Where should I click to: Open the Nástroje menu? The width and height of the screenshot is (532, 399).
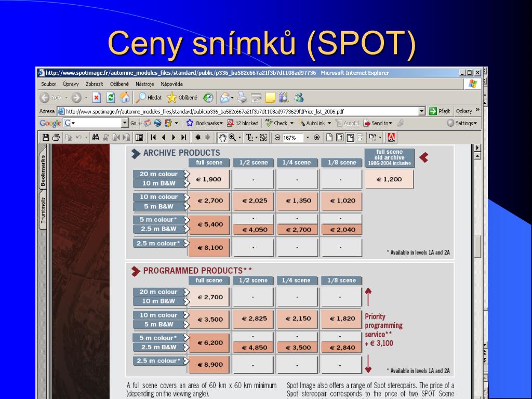coord(145,84)
